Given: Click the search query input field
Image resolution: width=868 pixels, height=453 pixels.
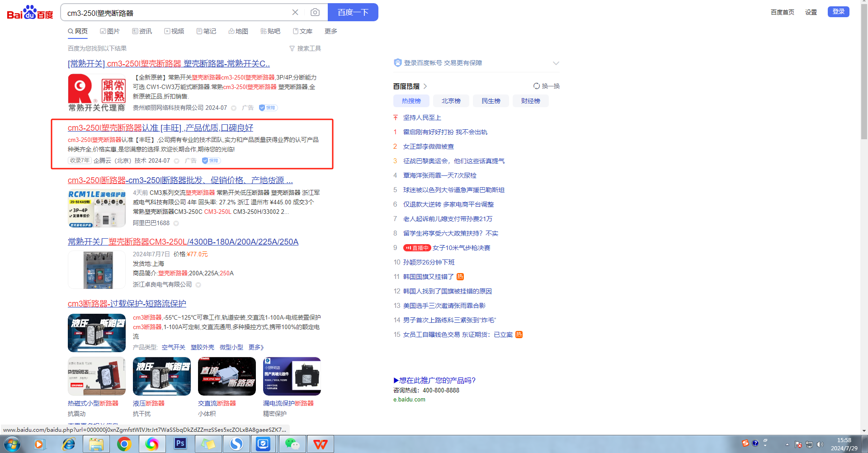Looking at the screenshot, I should 176,13.
